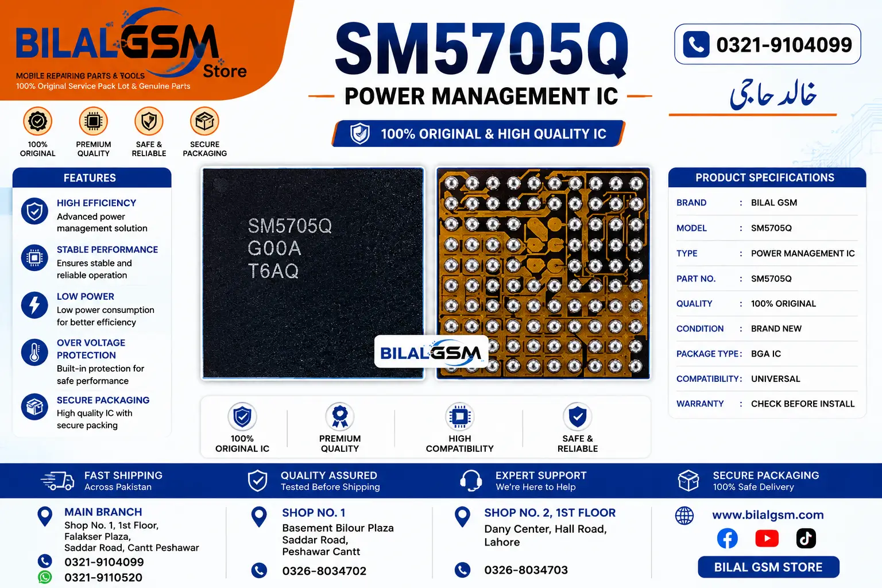Screen dimensions: 882x588
Task: Open the Facebook icon
Action: (x=728, y=538)
